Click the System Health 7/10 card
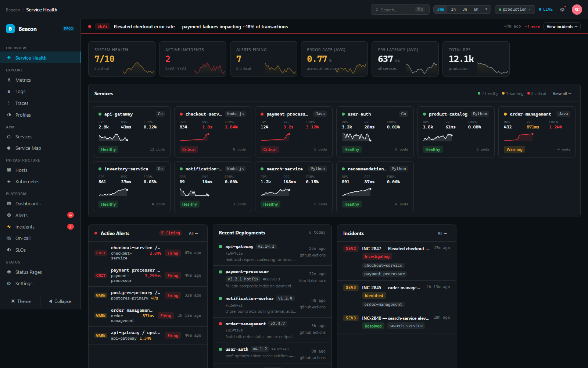 [122, 59]
